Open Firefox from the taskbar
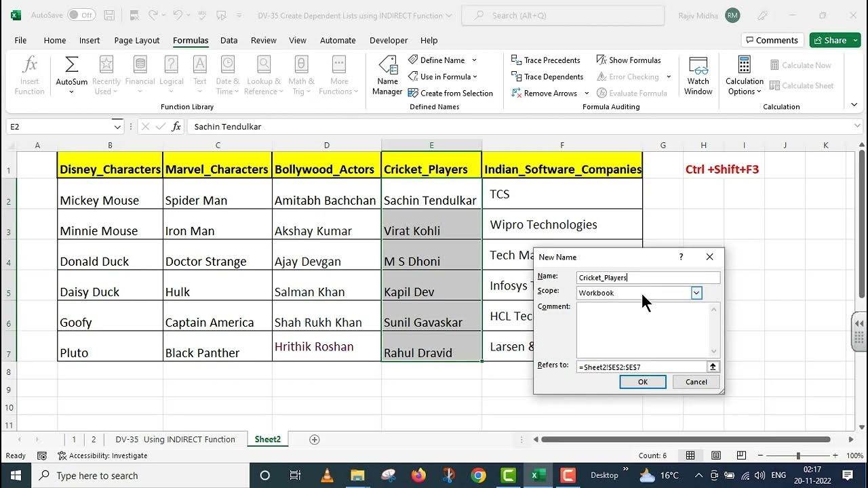This screenshot has height=488, width=868. [418, 475]
